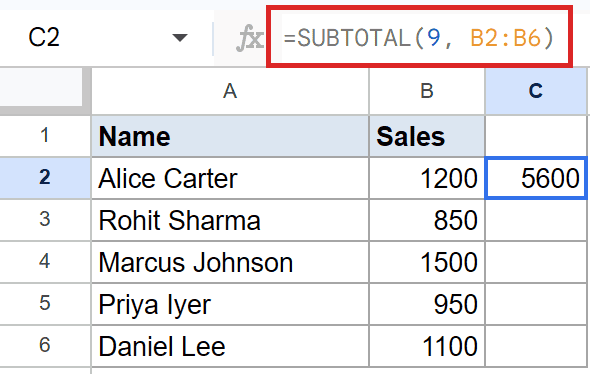This screenshot has height=374, width=590.
Task: Select the Daniel Lee cell
Action: click(x=230, y=347)
